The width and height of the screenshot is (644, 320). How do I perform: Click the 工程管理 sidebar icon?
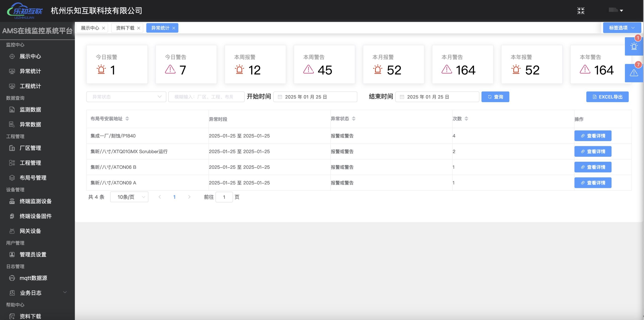tap(12, 163)
